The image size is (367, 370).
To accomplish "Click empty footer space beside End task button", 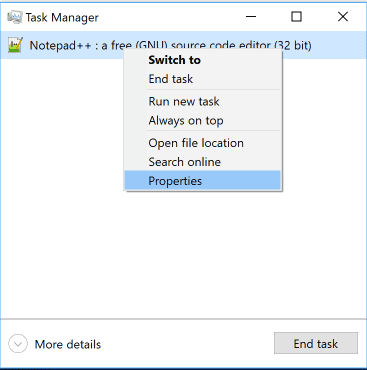I will (187, 344).
